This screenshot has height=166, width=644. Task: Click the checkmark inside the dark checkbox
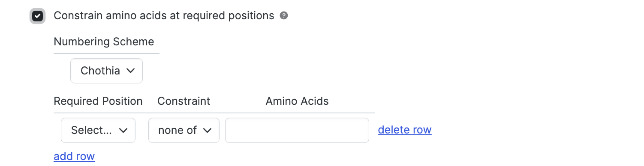[x=38, y=16]
